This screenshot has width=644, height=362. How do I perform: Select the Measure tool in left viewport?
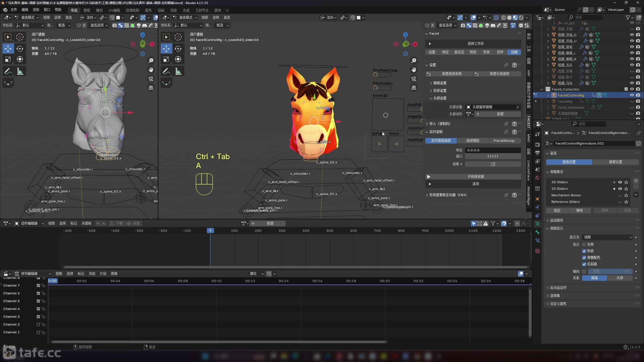[x=20, y=72]
